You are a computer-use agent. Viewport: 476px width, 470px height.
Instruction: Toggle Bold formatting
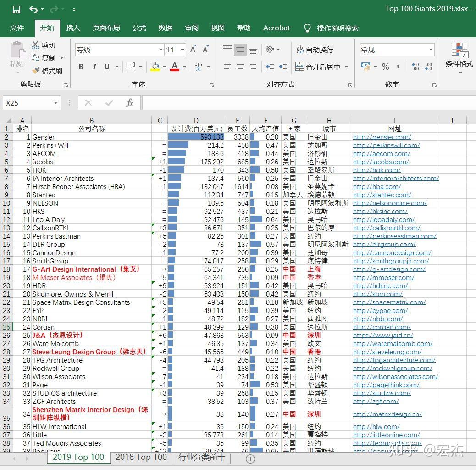[x=81, y=67]
